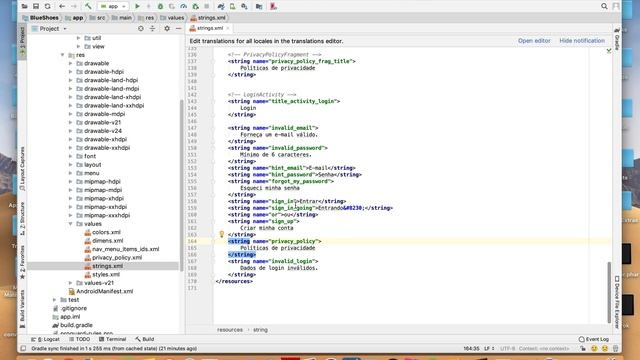Expand the menu folder
640x360 pixels.
point(71,173)
